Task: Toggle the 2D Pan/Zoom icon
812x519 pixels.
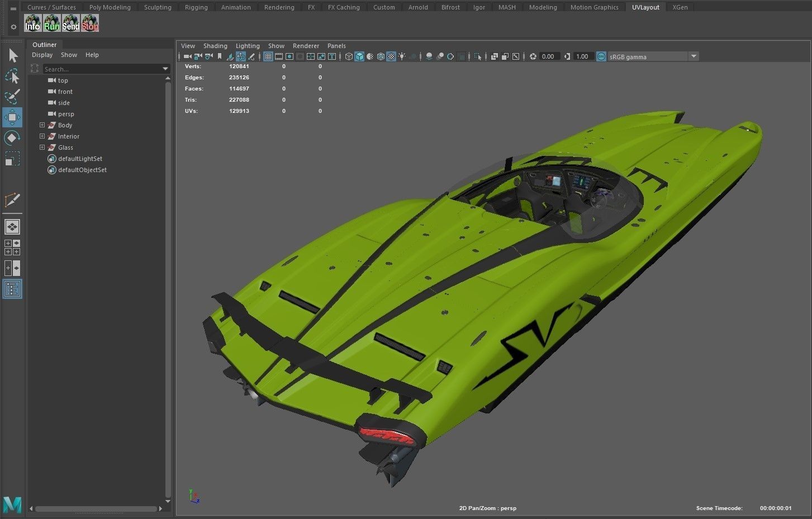Action: coord(241,56)
